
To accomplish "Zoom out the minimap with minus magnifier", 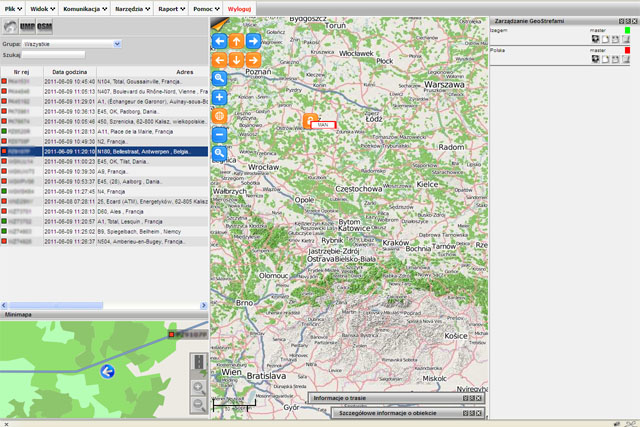I will pyautogui.click(x=199, y=405).
